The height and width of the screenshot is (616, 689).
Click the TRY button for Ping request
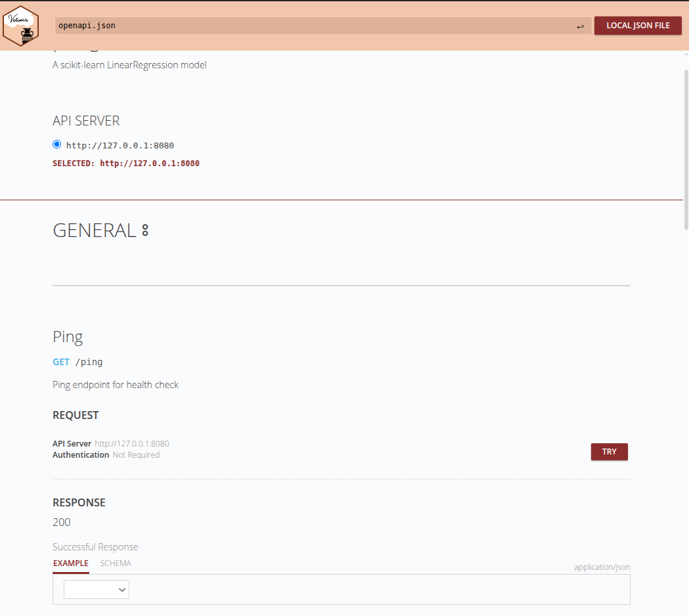[609, 452]
